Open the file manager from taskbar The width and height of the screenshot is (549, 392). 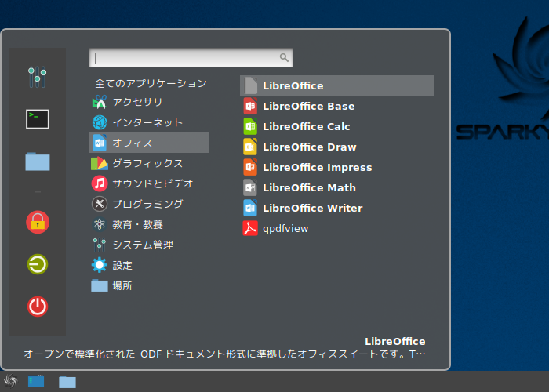click(67, 382)
